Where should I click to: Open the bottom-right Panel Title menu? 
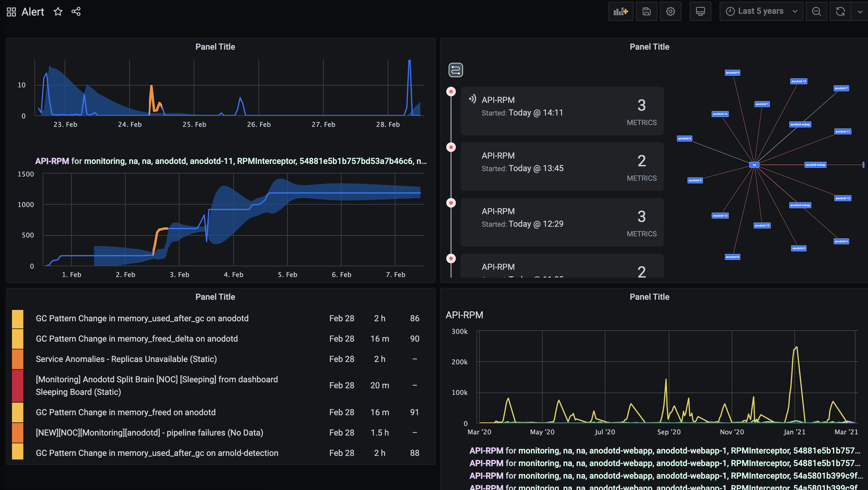point(649,296)
